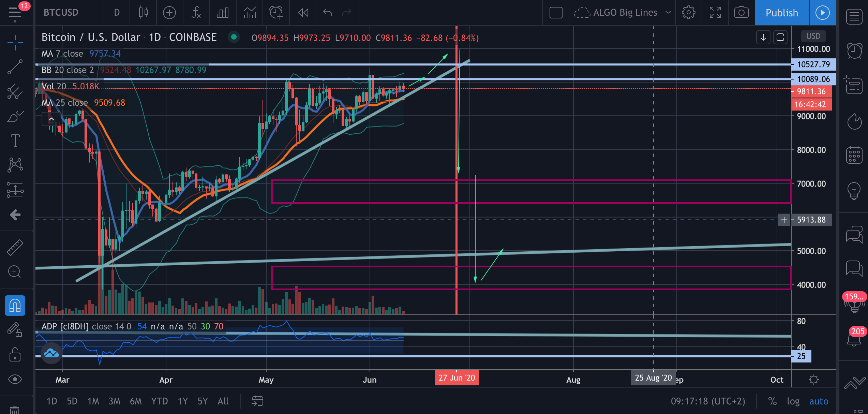This screenshot has width=868, height=414.
Task: Open the watchlist panel
Action: pyautogui.click(x=854, y=17)
